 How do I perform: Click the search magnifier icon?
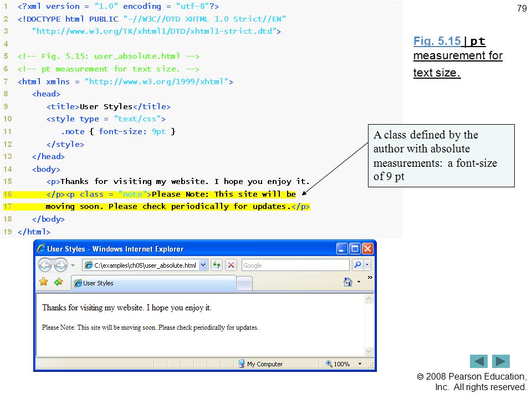[x=357, y=265]
